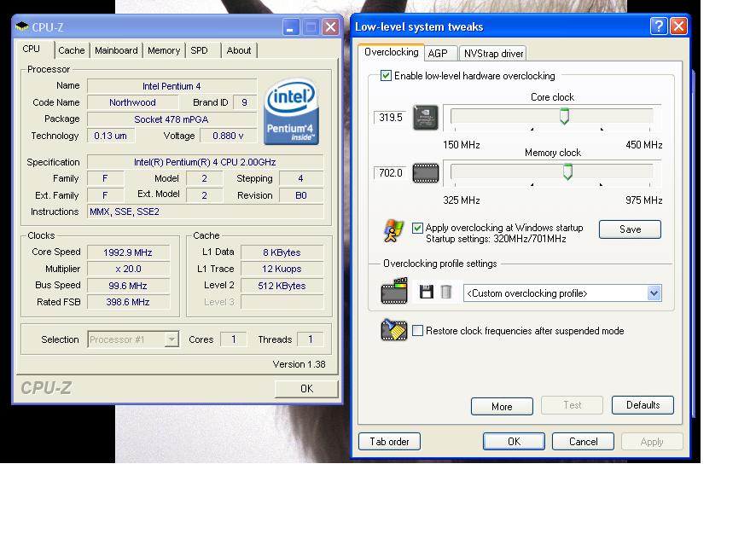Click the Package value Socket 478 mPGA

point(172,119)
